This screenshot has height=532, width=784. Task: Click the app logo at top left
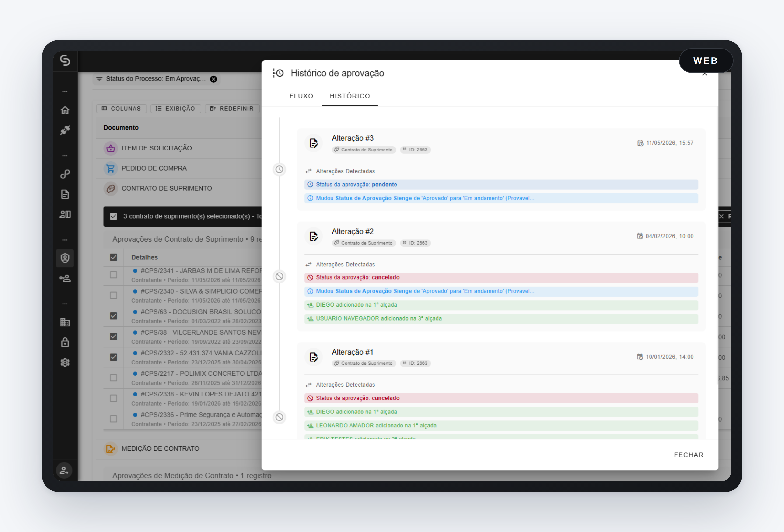click(x=65, y=60)
